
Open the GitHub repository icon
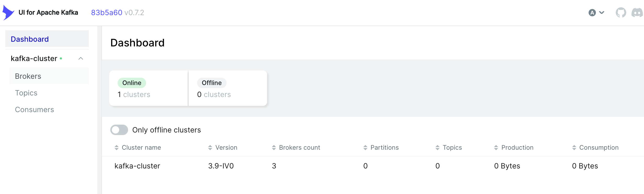[x=621, y=13]
